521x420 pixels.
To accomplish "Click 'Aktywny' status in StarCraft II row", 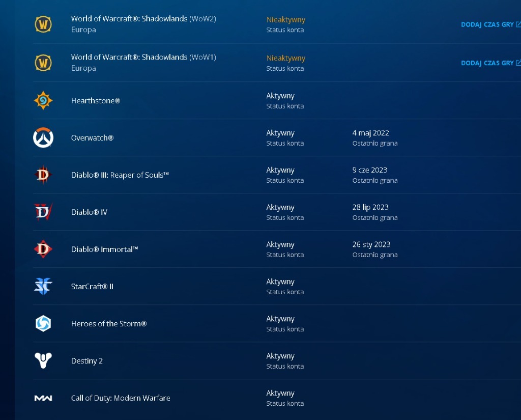I will coord(280,282).
